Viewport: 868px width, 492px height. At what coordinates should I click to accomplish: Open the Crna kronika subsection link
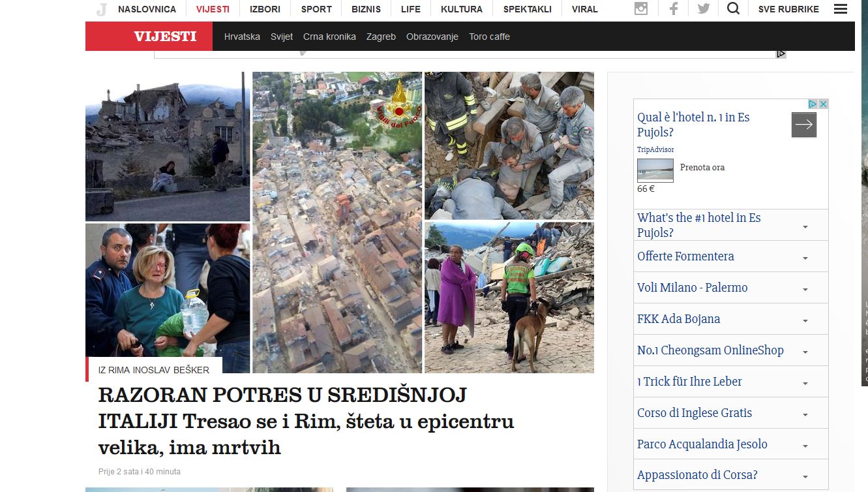point(329,37)
